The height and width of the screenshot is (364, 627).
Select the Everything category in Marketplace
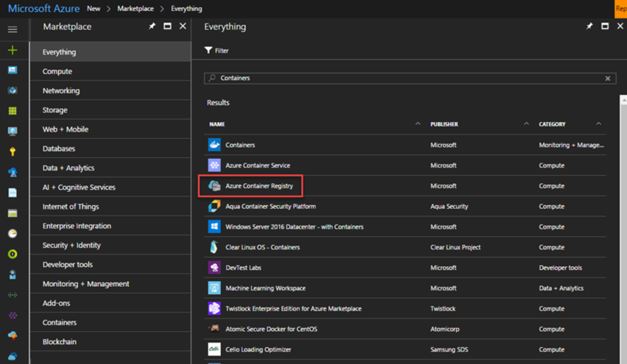(x=111, y=52)
